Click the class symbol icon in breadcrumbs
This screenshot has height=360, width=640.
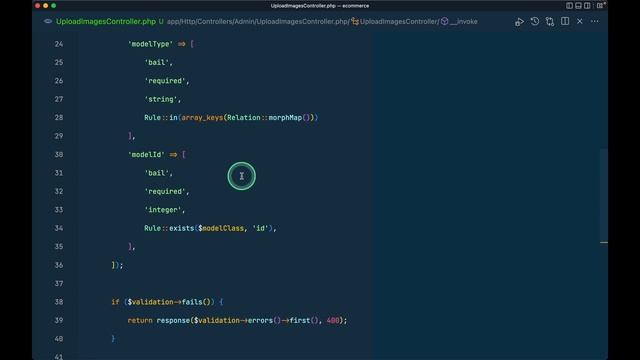coord(355,22)
